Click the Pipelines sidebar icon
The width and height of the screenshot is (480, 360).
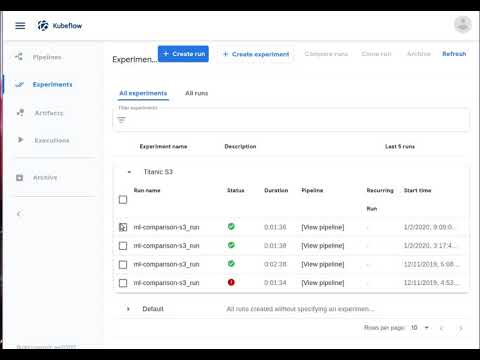click(x=19, y=57)
